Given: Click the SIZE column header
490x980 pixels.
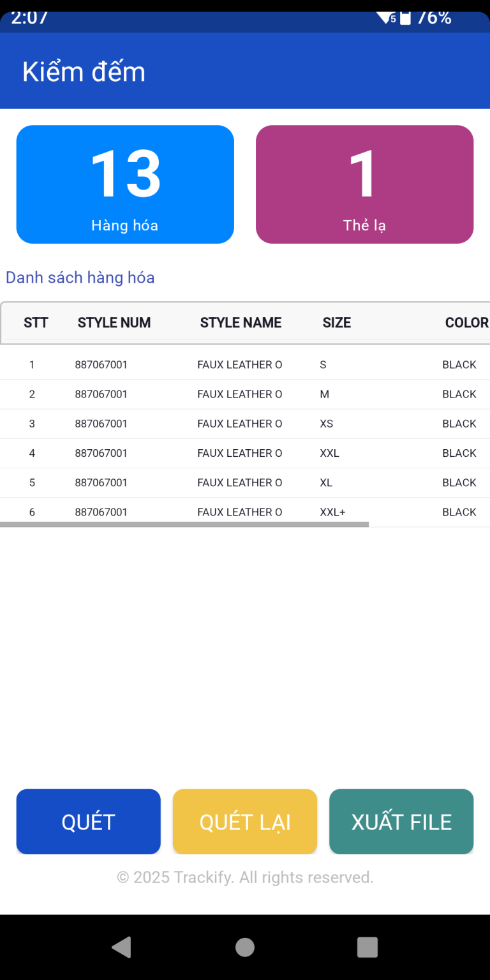Looking at the screenshot, I should pos(336,323).
